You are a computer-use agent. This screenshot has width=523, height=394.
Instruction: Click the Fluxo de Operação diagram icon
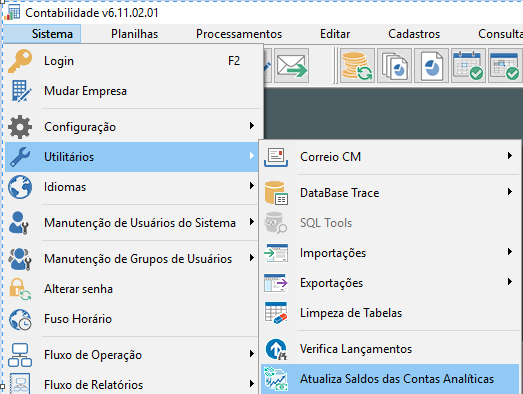(20, 355)
